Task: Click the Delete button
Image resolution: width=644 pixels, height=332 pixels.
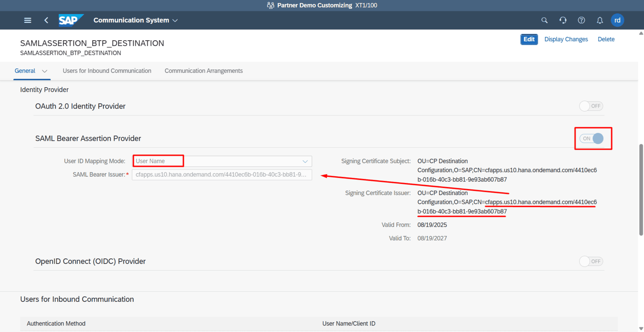Action: click(606, 39)
